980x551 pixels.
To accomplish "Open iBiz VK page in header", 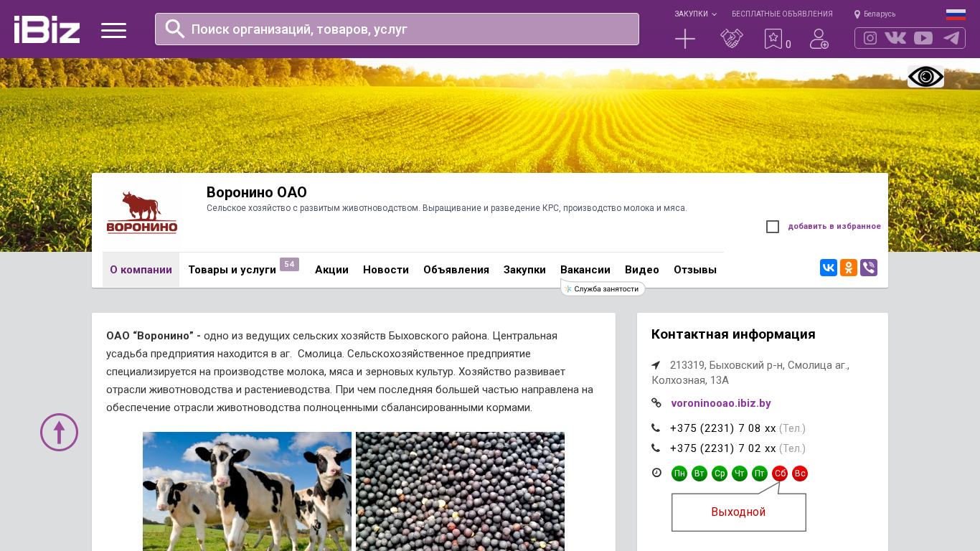I will point(895,38).
